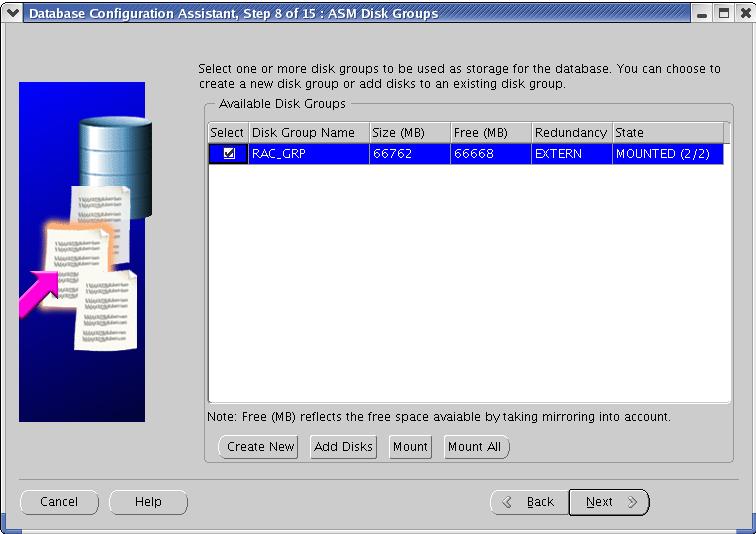756x534 pixels.
Task: Click the Add Disks button
Action: 343,447
